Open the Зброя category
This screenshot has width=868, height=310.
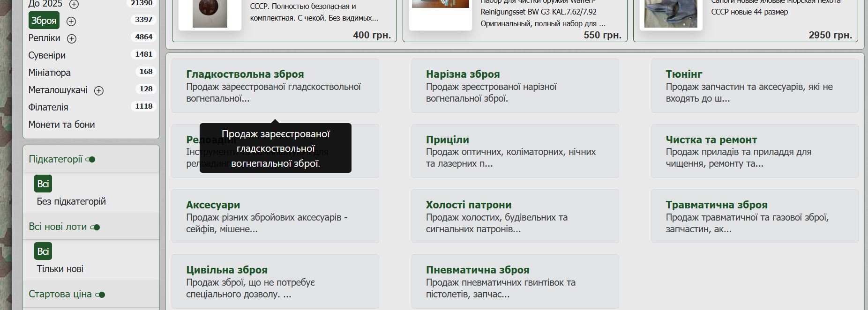coord(44,21)
